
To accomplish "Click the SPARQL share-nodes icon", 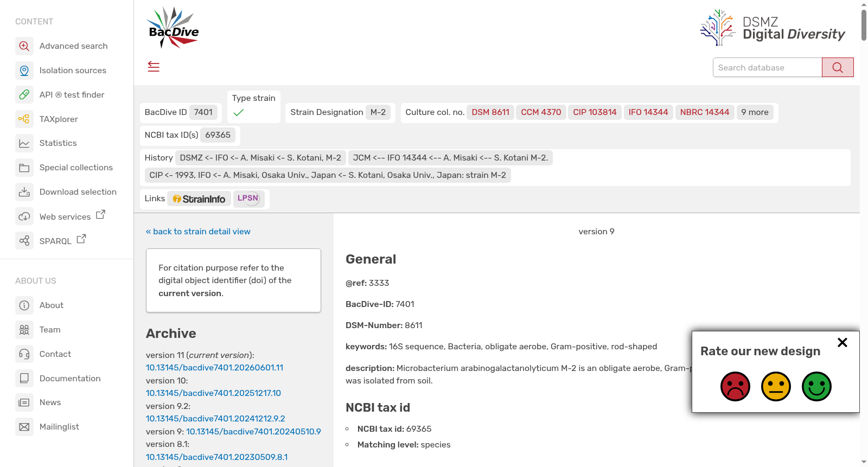I will [x=24, y=240].
